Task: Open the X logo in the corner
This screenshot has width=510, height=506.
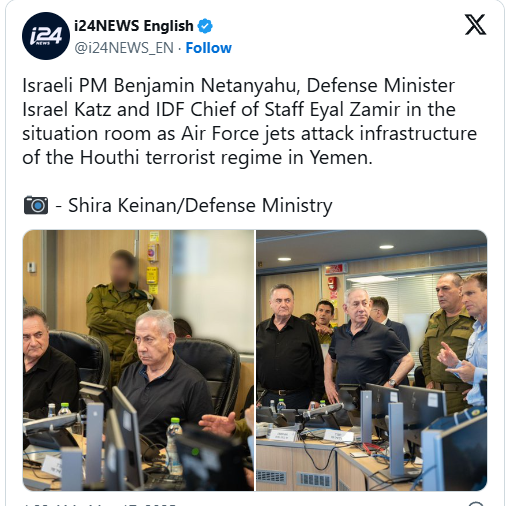Action: click(475, 25)
